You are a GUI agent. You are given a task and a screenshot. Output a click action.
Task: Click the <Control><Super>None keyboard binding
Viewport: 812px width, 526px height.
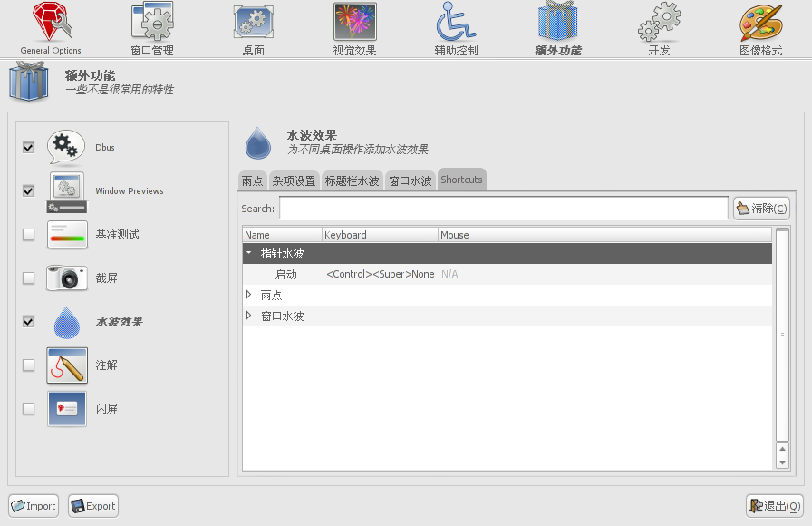pyautogui.click(x=380, y=274)
